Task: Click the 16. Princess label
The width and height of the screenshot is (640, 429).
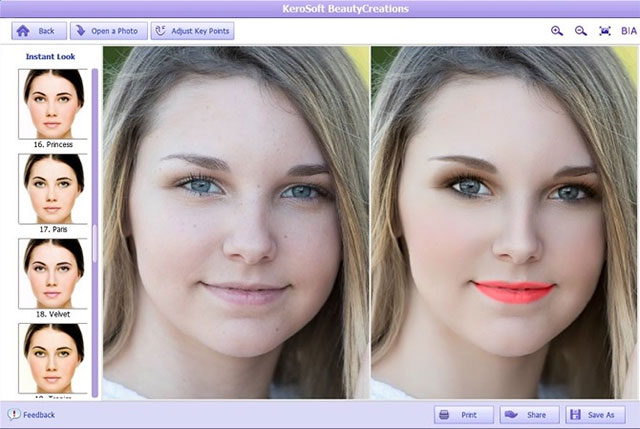Action: pos(53,144)
